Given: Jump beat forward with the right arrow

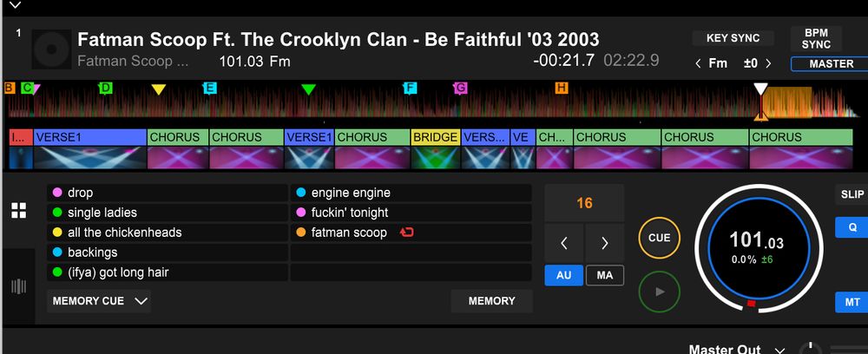Looking at the screenshot, I should click(x=604, y=243).
